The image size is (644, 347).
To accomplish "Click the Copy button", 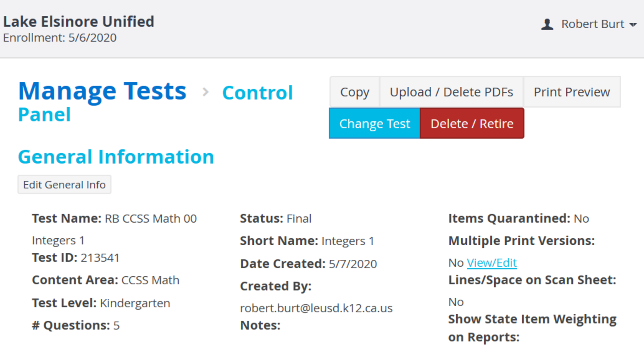I will click(354, 92).
